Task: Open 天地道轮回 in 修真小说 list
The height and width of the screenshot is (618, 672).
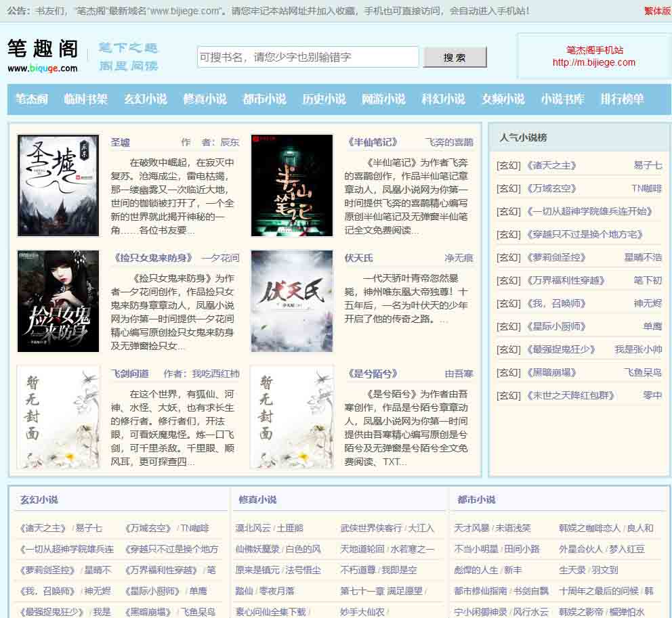Action: click(x=362, y=549)
